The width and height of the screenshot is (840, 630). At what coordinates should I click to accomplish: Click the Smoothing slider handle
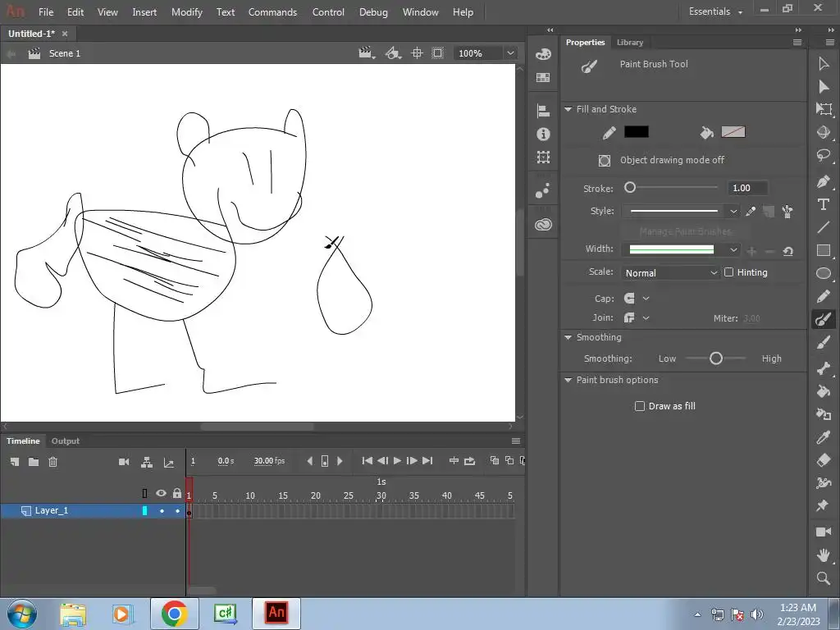click(715, 358)
